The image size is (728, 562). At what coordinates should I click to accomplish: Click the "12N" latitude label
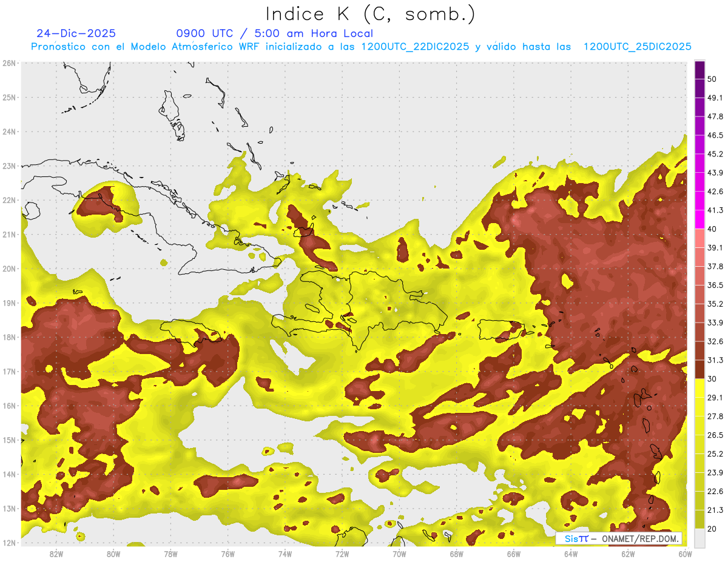pyautogui.click(x=9, y=543)
